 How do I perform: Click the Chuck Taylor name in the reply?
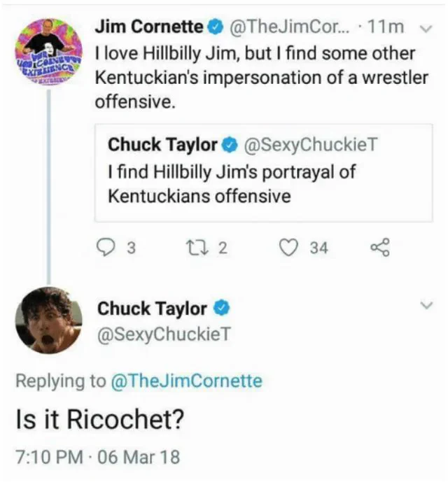[152, 309]
